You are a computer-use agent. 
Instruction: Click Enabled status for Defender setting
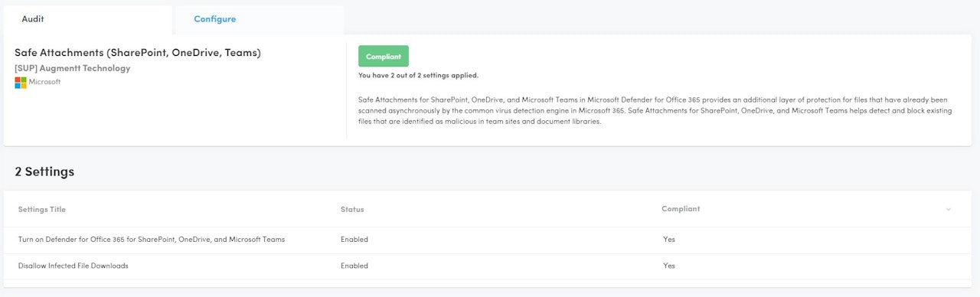[354, 240]
